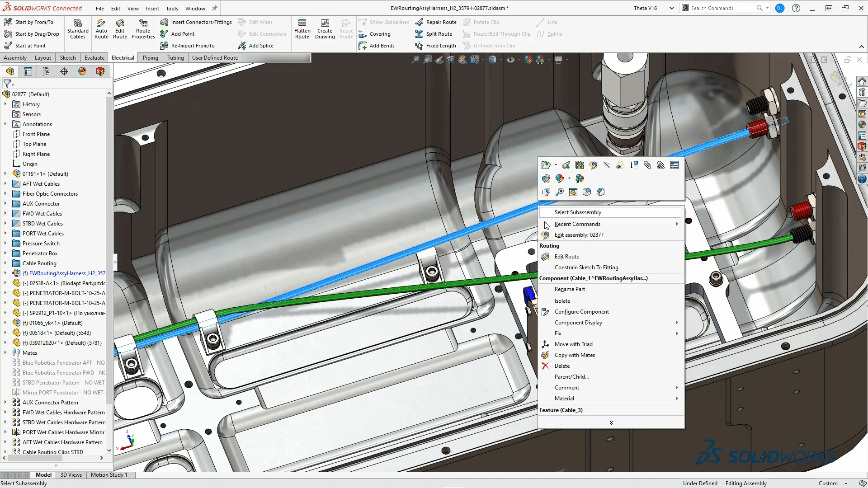Open the Recent Commands submenu
This screenshot has height=488, width=868.
[611, 224]
